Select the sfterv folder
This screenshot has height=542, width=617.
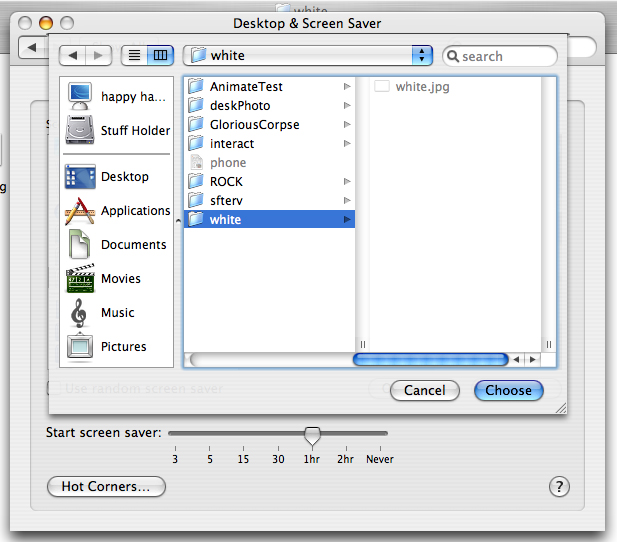(x=269, y=200)
